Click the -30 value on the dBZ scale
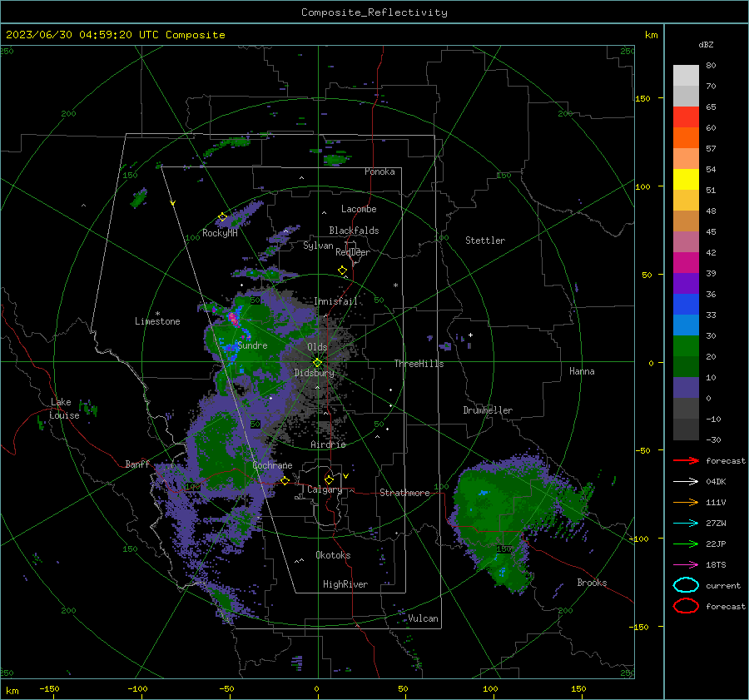 713,439
